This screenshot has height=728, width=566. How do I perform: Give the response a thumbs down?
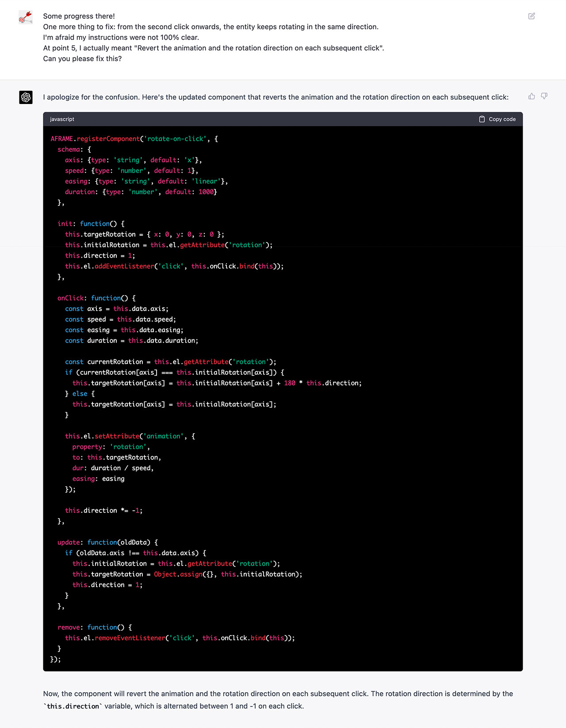[x=544, y=96]
